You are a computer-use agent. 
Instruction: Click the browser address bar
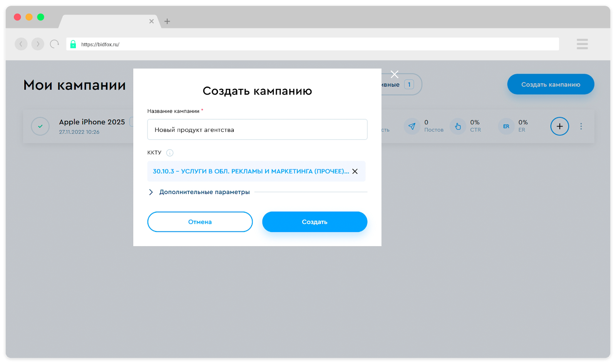(x=312, y=44)
